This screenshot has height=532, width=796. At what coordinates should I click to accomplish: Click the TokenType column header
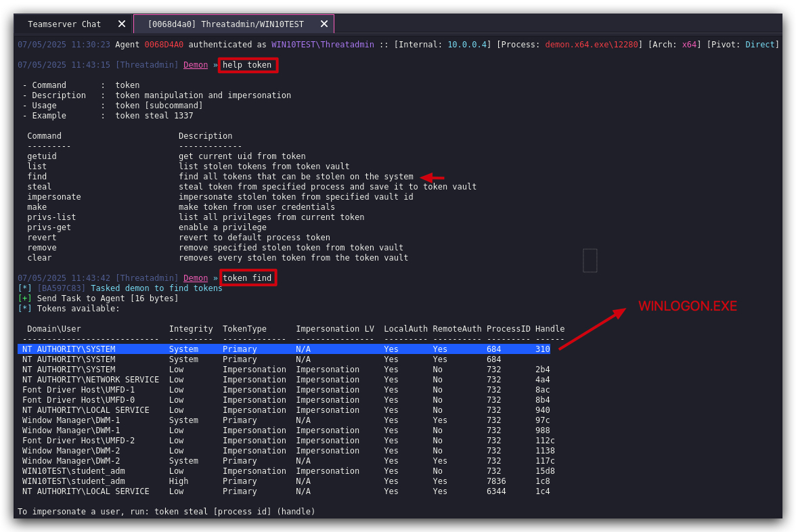(x=244, y=329)
